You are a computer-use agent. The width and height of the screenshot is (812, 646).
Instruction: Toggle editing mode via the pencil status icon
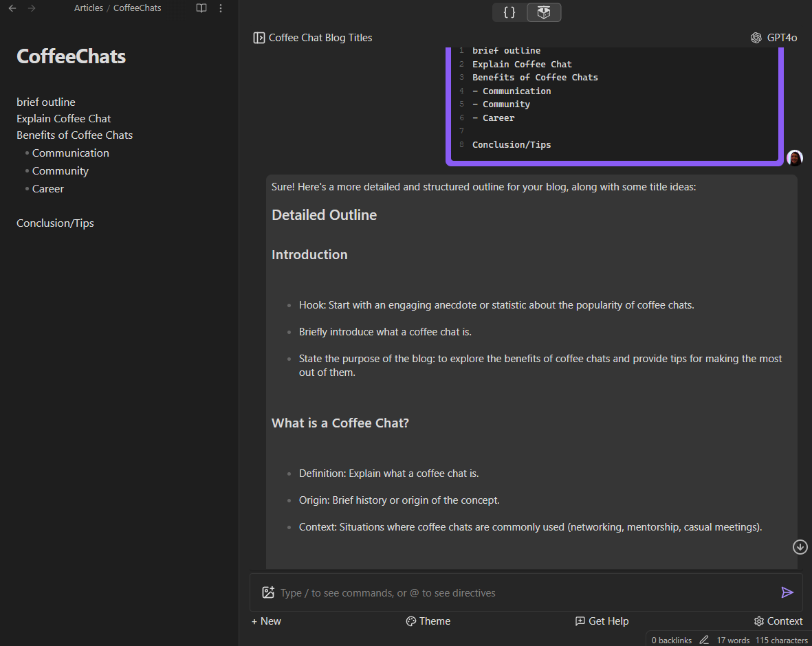(703, 640)
